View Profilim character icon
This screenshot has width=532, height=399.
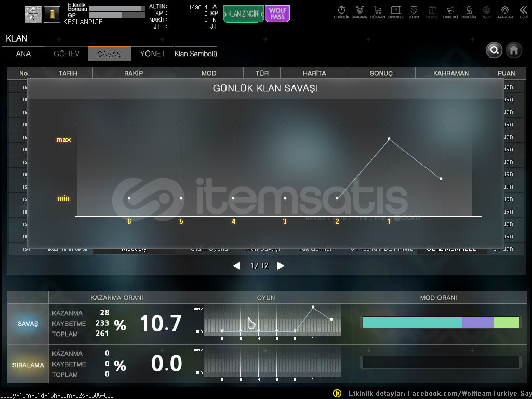coord(469,11)
